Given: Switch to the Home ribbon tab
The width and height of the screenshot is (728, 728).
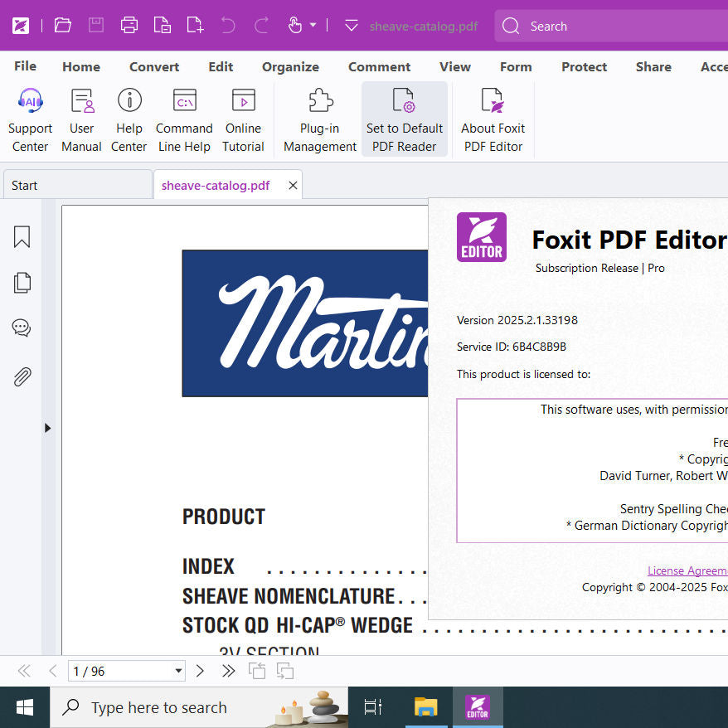Looking at the screenshot, I should (x=81, y=67).
